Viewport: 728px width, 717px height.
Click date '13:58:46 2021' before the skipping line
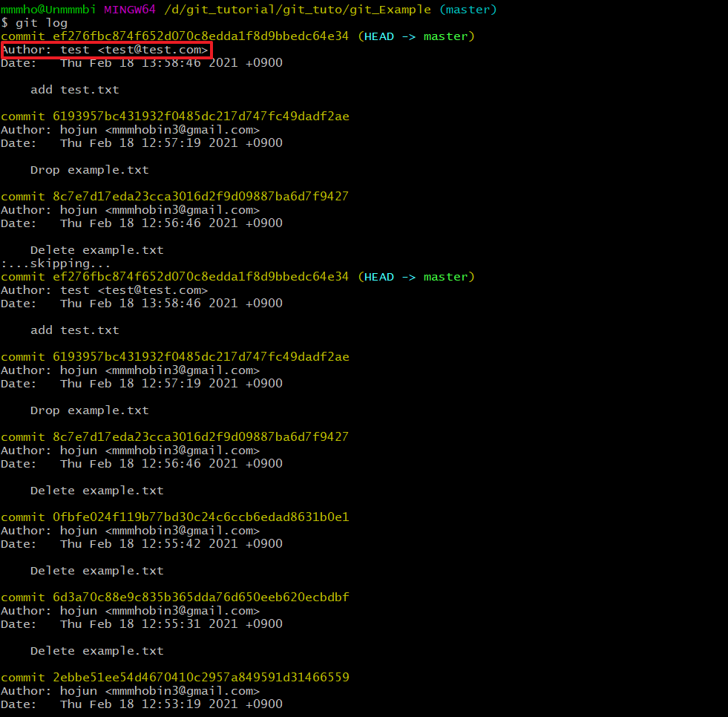(x=189, y=62)
